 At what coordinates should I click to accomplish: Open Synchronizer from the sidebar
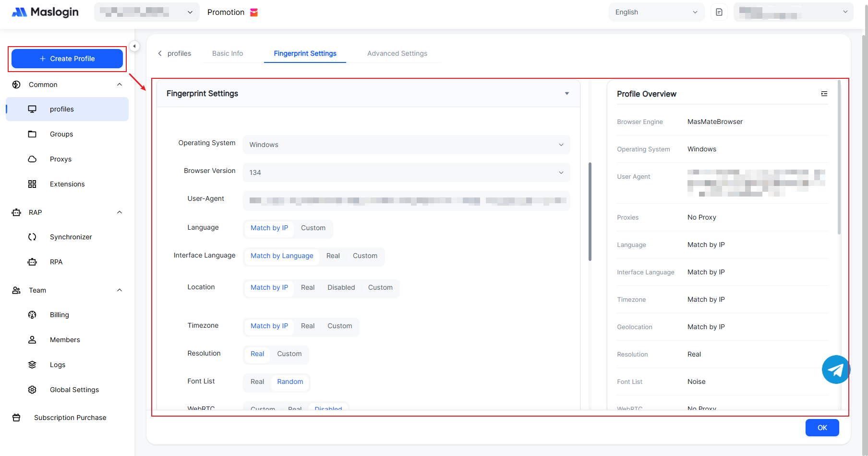pos(71,237)
